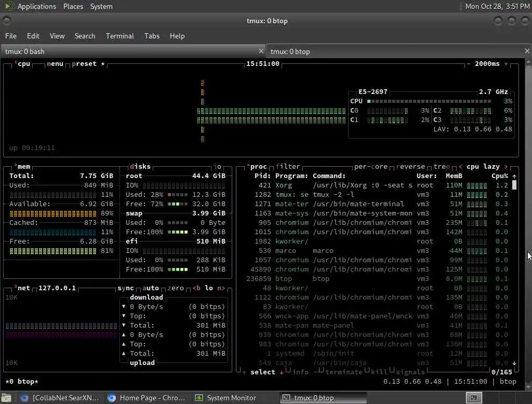Screen dimensions: 532x404
Task: Open the btop menu button
Action: 55,64
